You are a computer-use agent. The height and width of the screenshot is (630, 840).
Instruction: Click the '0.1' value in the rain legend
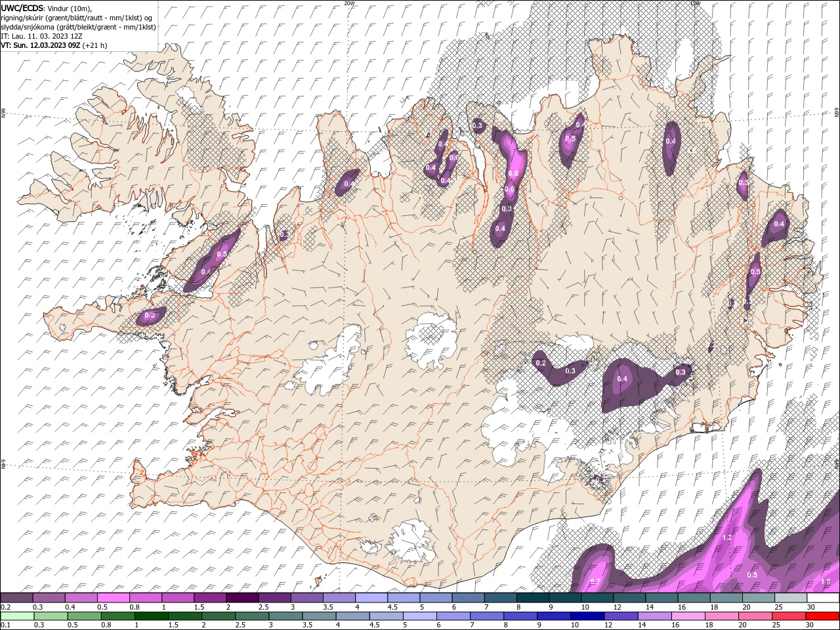(x=5, y=625)
